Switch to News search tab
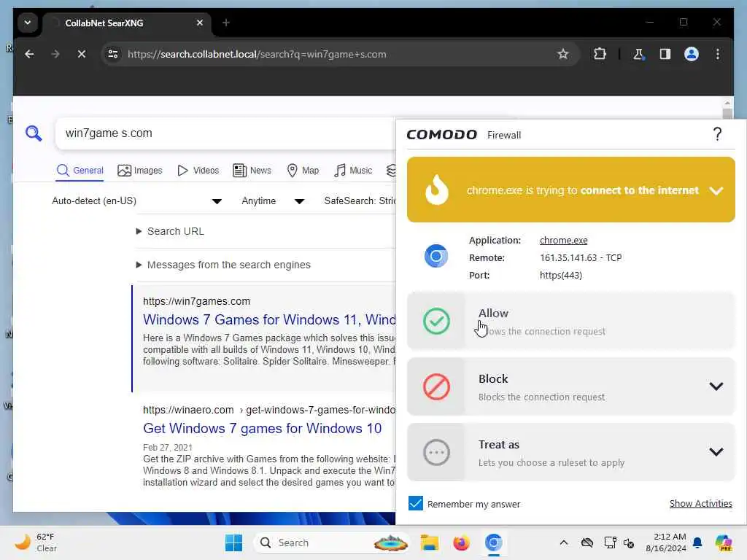 point(252,171)
